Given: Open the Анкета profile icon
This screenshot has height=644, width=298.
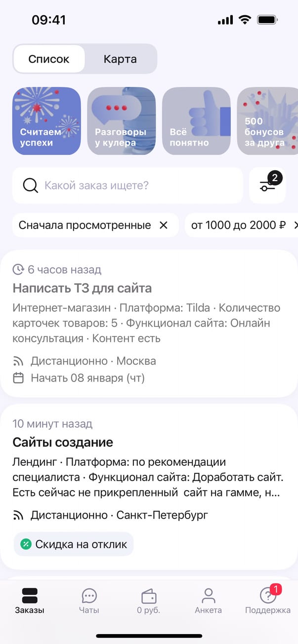Looking at the screenshot, I should [208, 596].
